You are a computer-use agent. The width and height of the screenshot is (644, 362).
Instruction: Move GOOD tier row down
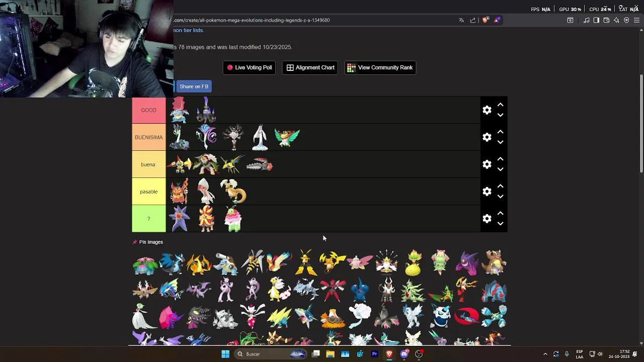coord(500,115)
